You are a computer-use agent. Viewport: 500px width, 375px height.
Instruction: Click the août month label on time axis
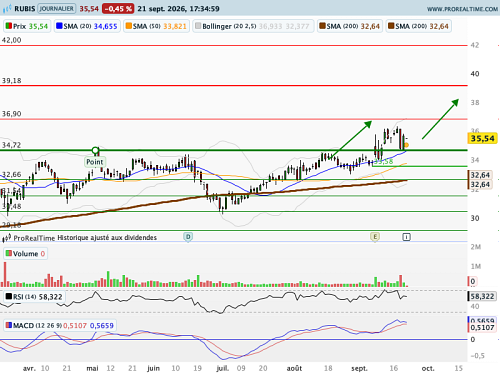point(294,368)
